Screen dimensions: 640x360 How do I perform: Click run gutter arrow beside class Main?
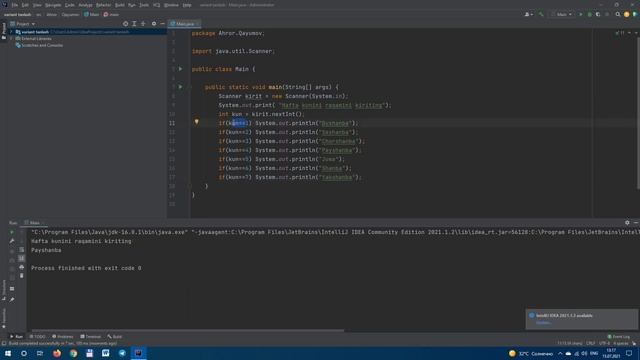tap(180, 69)
